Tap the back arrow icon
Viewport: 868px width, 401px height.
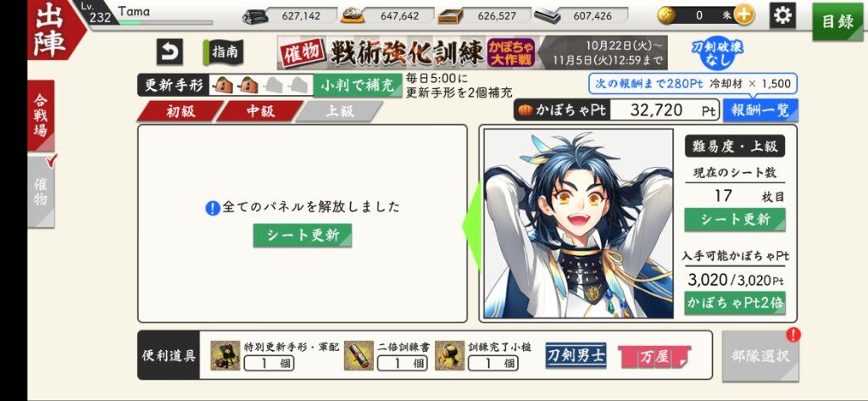click(170, 52)
